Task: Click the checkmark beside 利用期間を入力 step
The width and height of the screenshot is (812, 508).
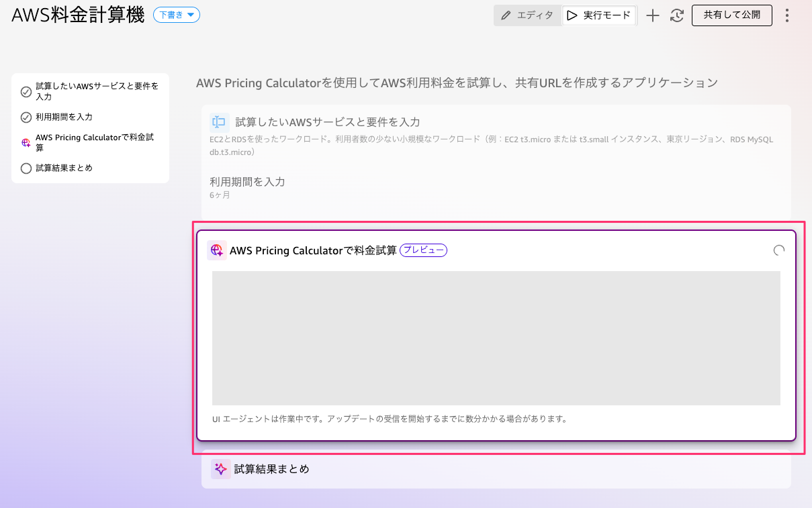Action: click(x=26, y=117)
